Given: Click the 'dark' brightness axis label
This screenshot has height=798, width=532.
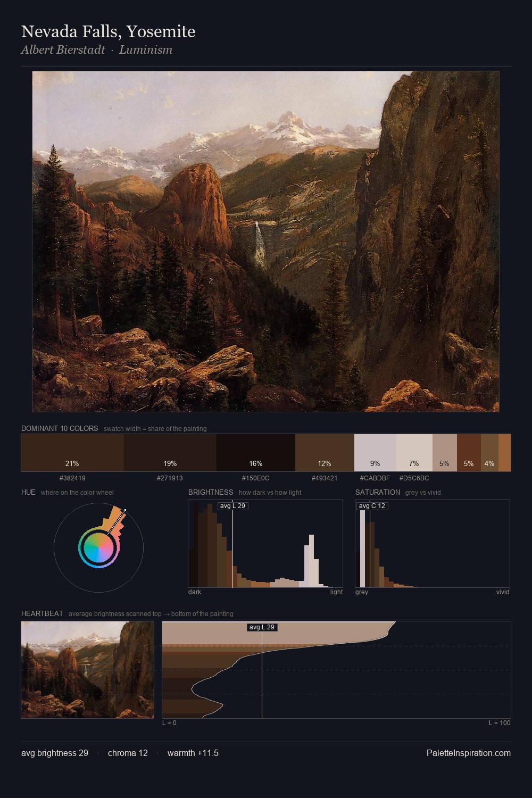Looking at the screenshot, I should click(195, 592).
